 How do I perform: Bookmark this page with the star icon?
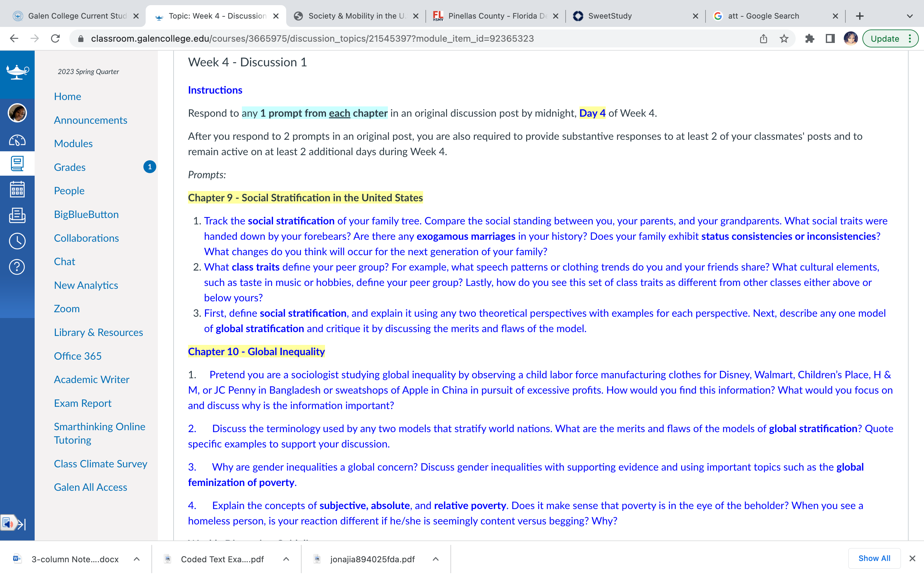[x=784, y=38]
